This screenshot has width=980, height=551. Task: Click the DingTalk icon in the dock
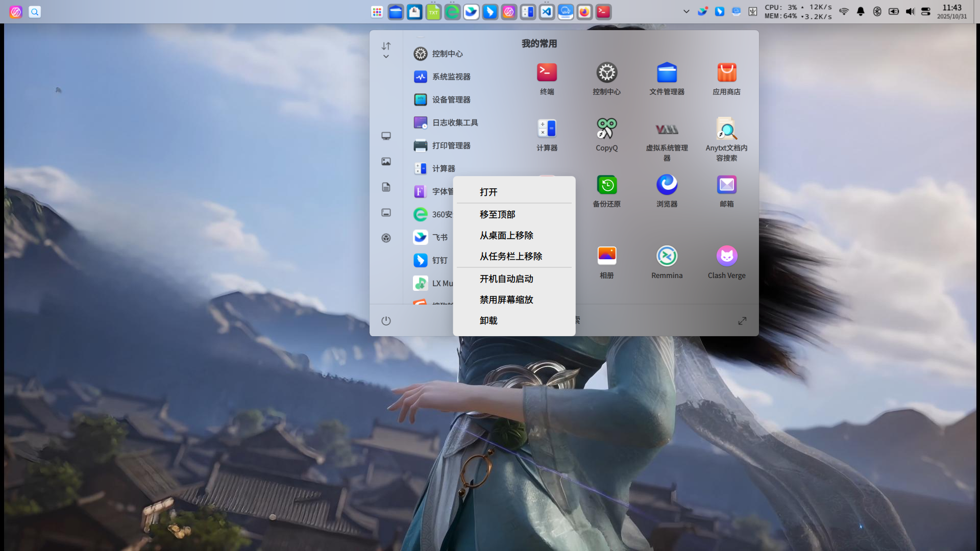pos(490,12)
